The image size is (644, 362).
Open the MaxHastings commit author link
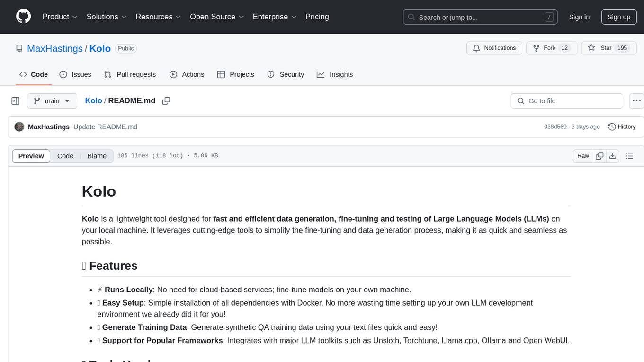tap(49, 127)
